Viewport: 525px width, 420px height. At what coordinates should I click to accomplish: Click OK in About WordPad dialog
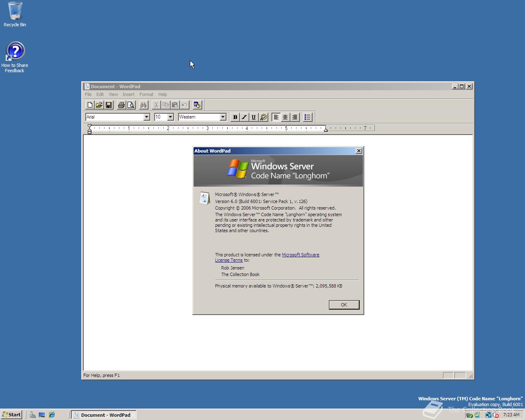coord(344,305)
